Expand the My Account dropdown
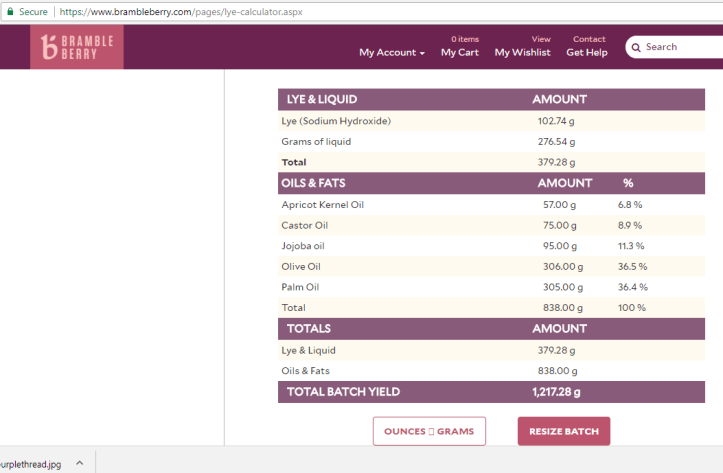The height and width of the screenshot is (473, 723). (391, 52)
